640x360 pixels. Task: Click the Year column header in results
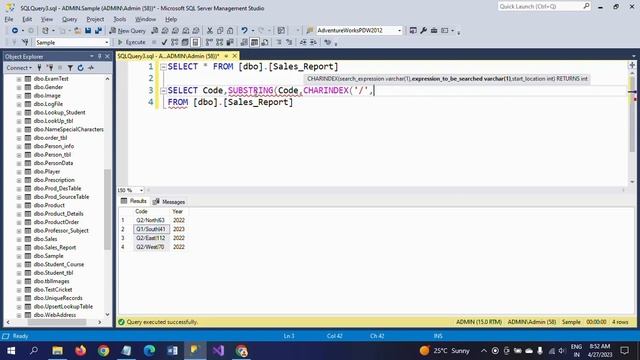[178, 211]
